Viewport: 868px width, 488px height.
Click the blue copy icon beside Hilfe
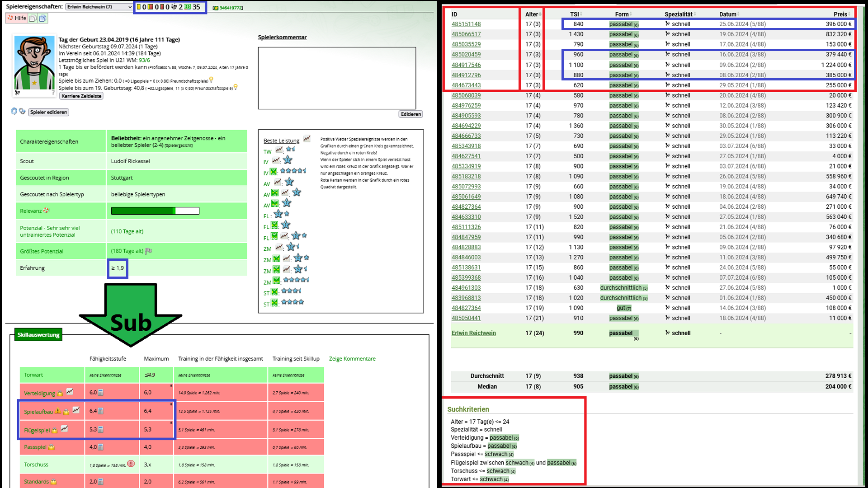point(42,18)
